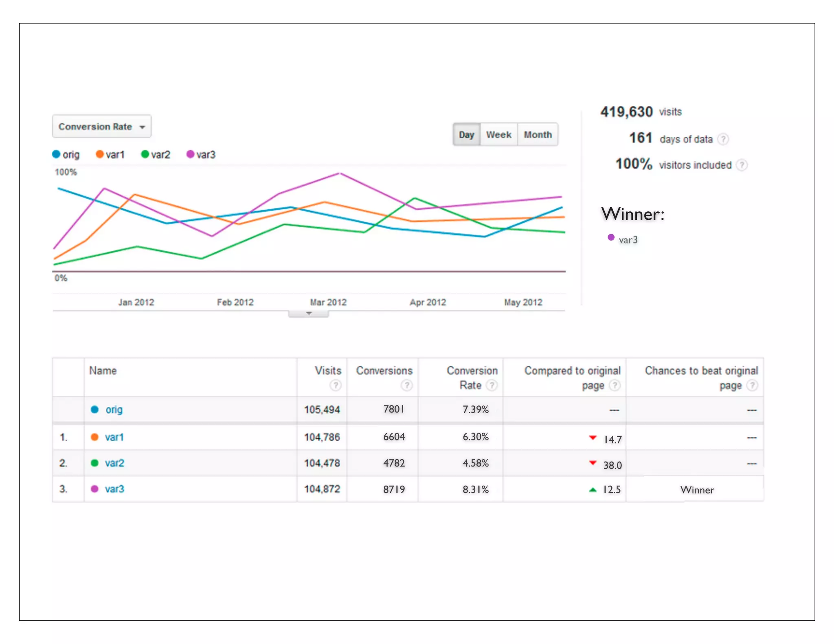834x644 pixels.
Task: Expand the handle below the chart timeline
Action: 308,313
